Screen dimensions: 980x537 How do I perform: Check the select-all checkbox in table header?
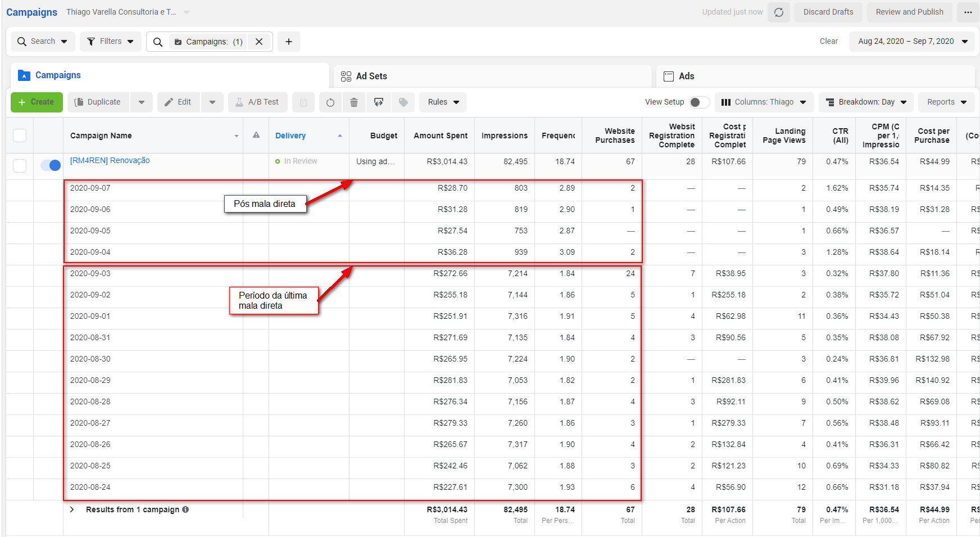point(20,136)
